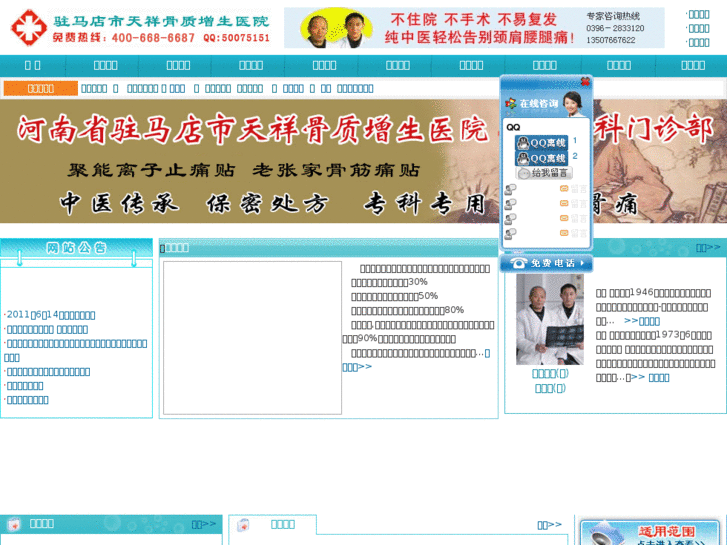Screen dimensions: 727x545
Task: Open the 不住院 不手术 header banner ad
Action: point(474,28)
